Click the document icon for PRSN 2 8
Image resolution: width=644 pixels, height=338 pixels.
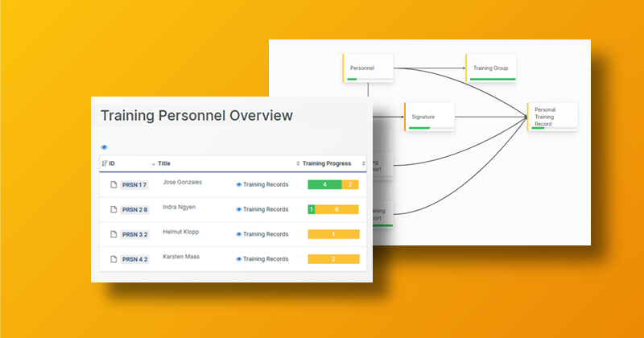pyautogui.click(x=114, y=210)
